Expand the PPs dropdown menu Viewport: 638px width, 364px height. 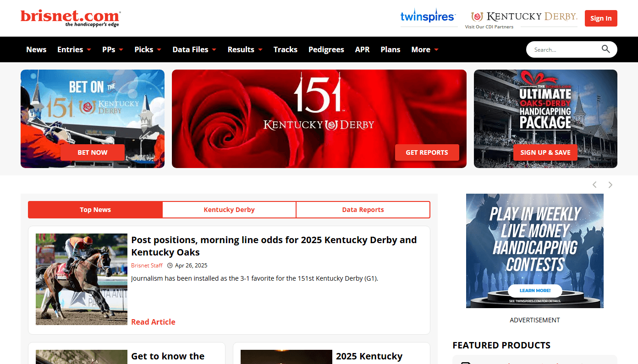pos(113,49)
